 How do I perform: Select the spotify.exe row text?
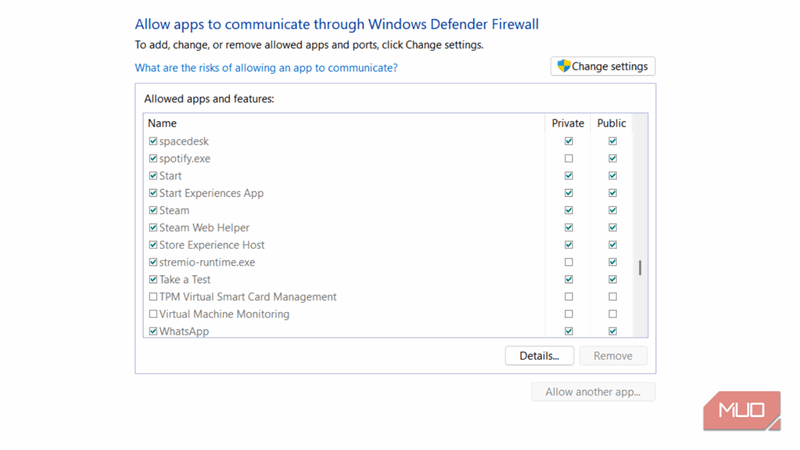[185, 159]
